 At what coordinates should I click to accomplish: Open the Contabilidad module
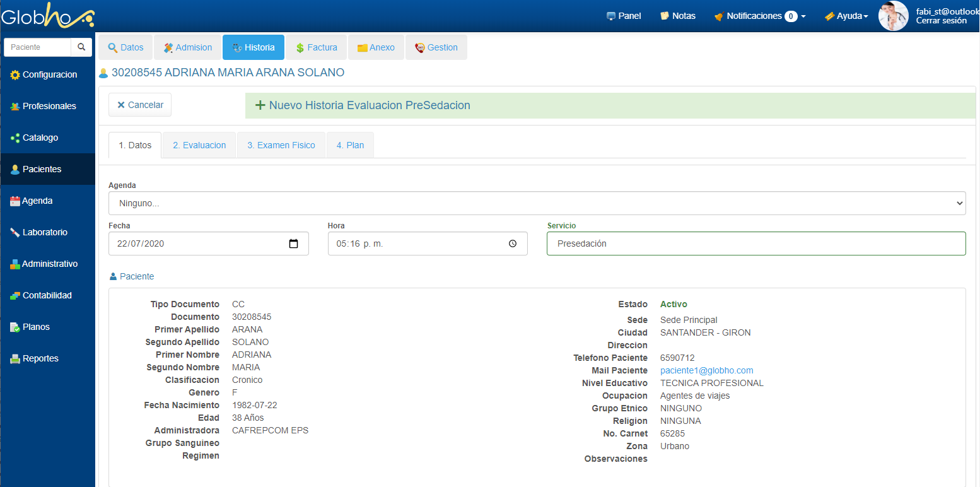[x=47, y=296]
